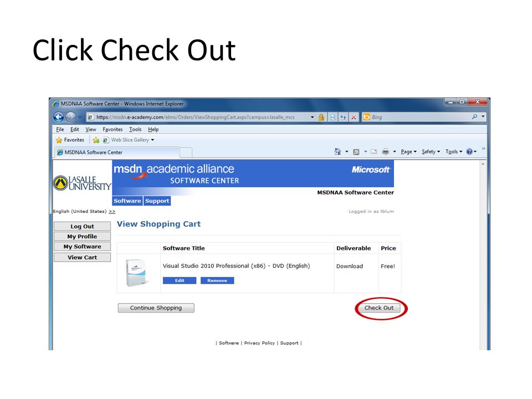
Task: Open the Safety dropdown menu
Action: pyautogui.click(x=431, y=152)
